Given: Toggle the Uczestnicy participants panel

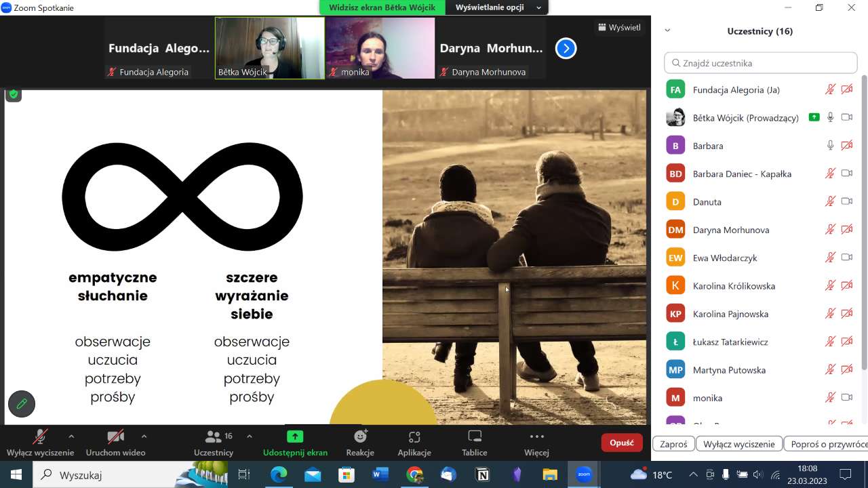Looking at the screenshot, I should tap(214, 437).
